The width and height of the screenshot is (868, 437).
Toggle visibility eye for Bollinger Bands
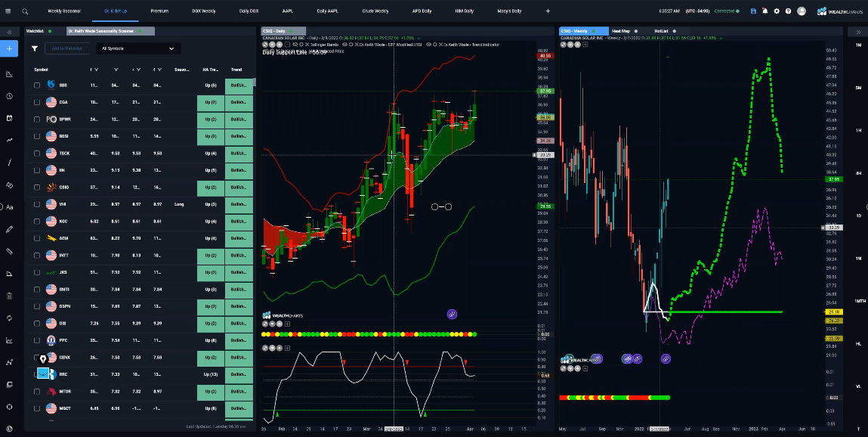pyautogui.click(x=295, y=45)
